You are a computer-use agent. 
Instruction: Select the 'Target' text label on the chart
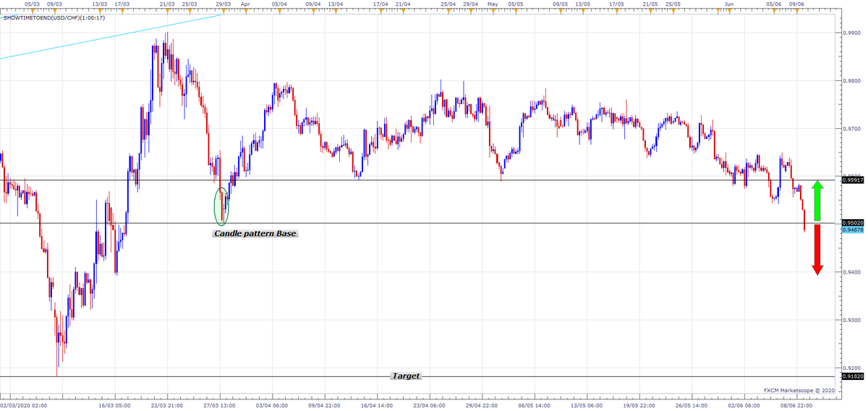(405, 376)
